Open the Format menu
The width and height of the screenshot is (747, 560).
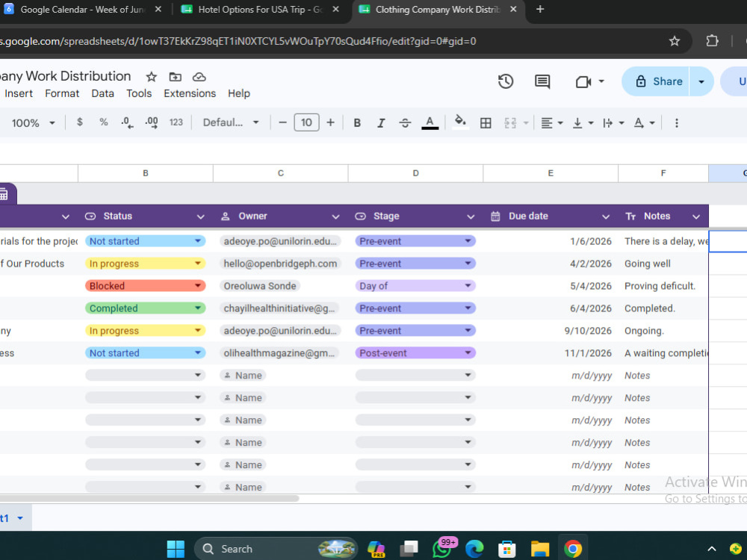pos(62,93)
